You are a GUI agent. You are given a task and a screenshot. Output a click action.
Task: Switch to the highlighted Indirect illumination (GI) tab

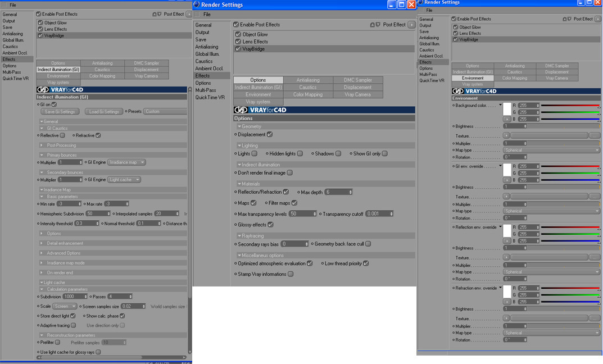[x=58, y=70]
